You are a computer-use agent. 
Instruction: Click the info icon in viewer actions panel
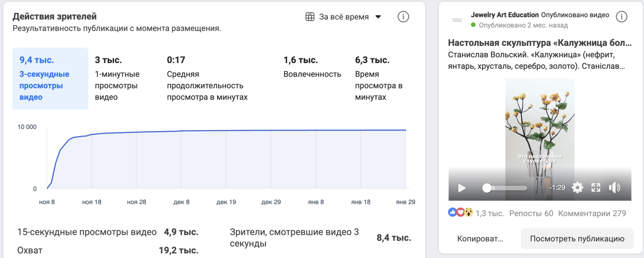pos(403,17)
